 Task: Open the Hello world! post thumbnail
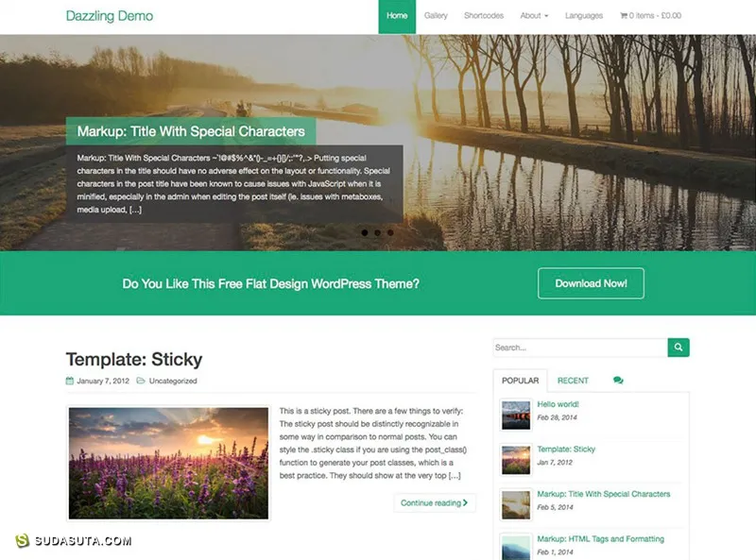pos(516,415)
